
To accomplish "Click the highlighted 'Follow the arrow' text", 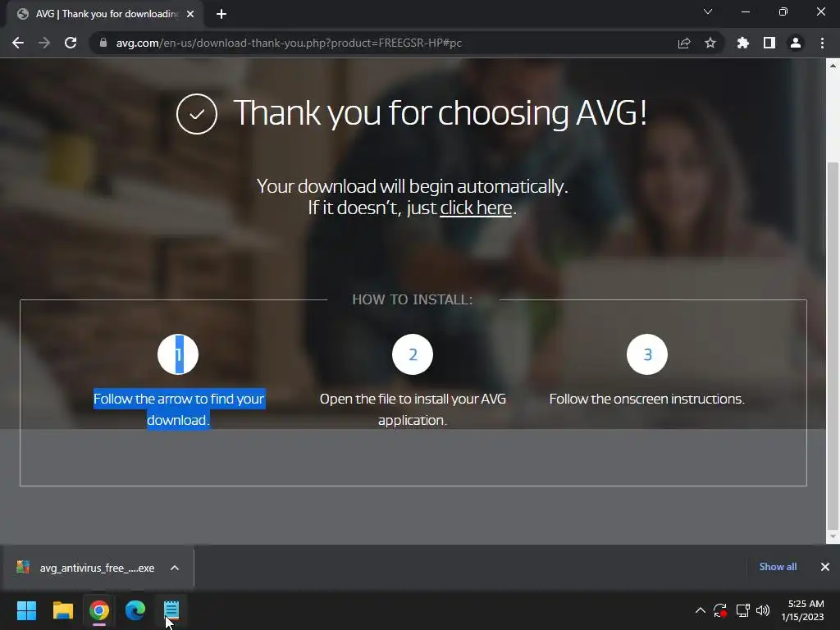I will (x=179, y=409).
